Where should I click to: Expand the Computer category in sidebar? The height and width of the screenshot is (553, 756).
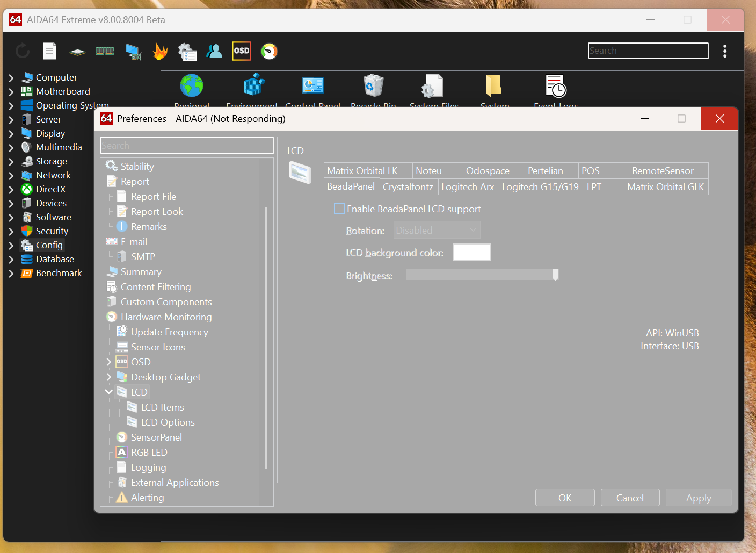point(11,78)
